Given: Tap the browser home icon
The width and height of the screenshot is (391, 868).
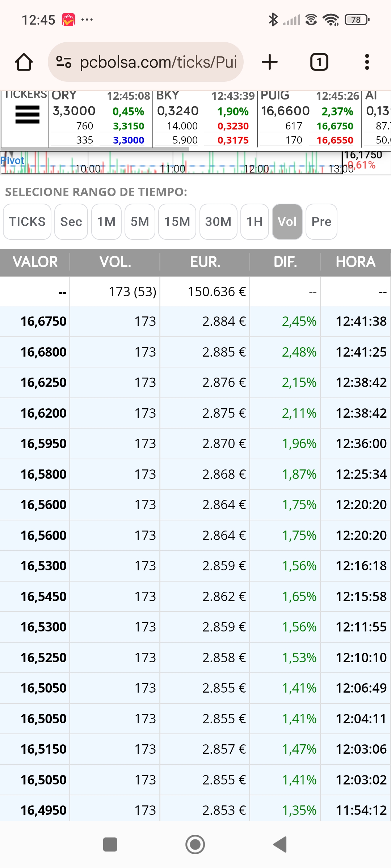Looking at the screenshot, I should coord(24,62).
